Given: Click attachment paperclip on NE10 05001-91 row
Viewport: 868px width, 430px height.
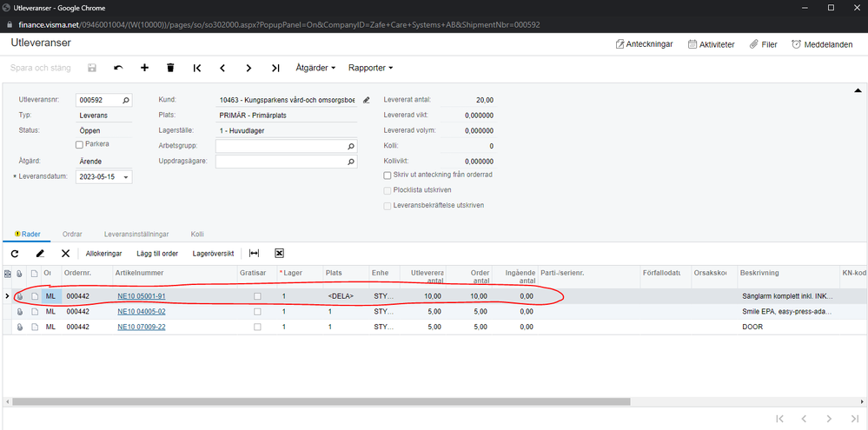Looking at the screenshot, I should pos(20,296).
